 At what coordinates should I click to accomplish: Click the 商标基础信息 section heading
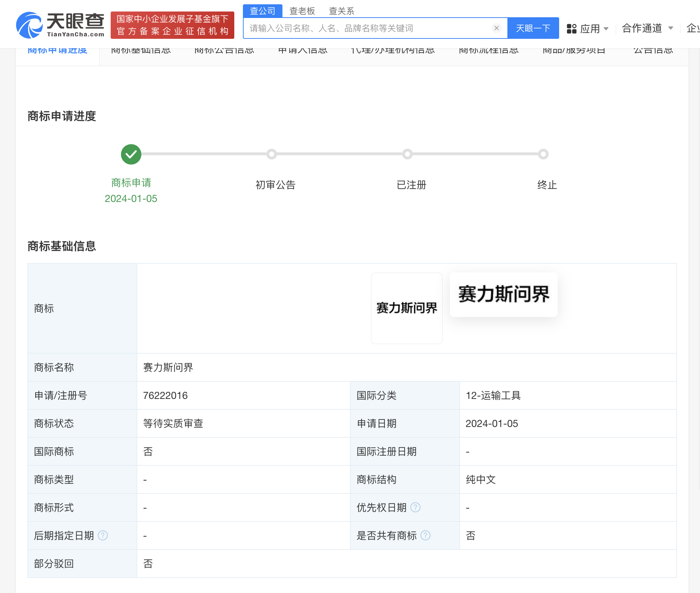pos(62,246)
